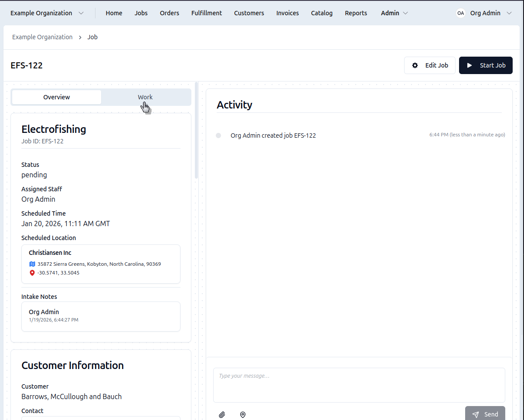Click the OA user avatar icon
The image size is (524, 420).
pyautogui.click(x=460, y=13)
